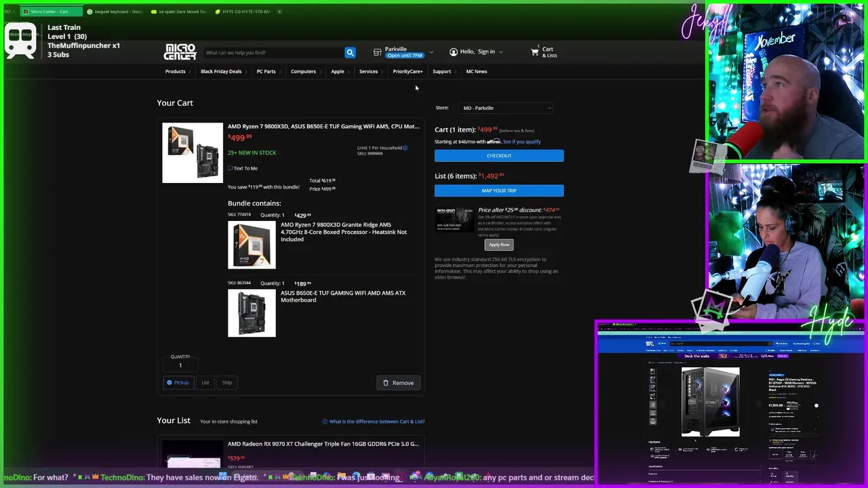The height and width of the screenshot is (488, 868).
Task: Open the PriorityCare+ menu item
Action: click(x=409, y=71)
